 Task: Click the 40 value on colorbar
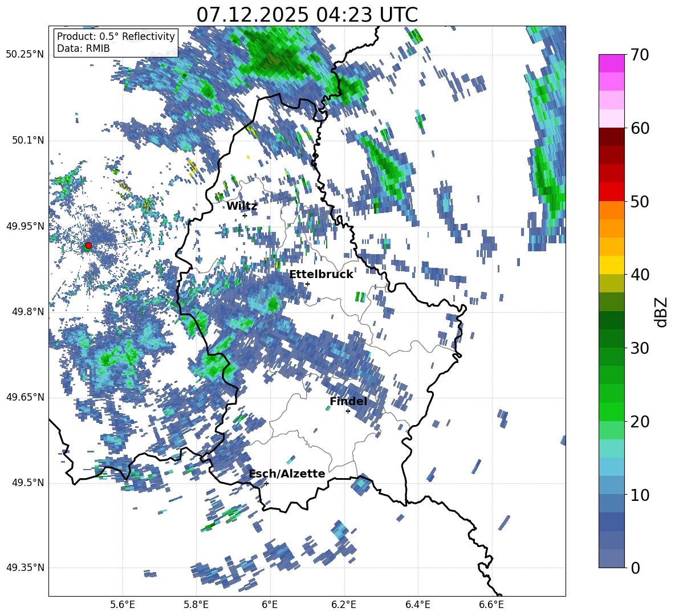[x=640, y=275]
